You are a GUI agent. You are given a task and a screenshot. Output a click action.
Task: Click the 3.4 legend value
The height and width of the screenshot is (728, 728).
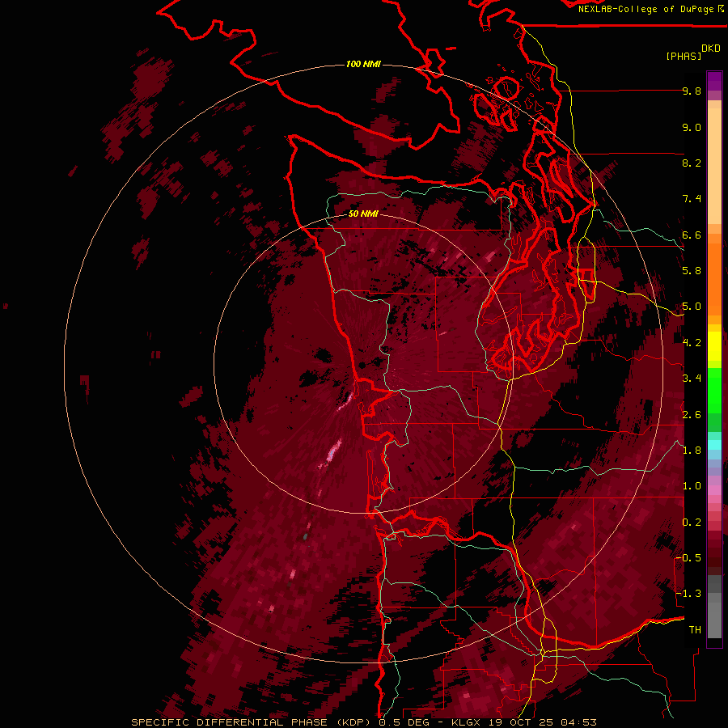point(692,379)
